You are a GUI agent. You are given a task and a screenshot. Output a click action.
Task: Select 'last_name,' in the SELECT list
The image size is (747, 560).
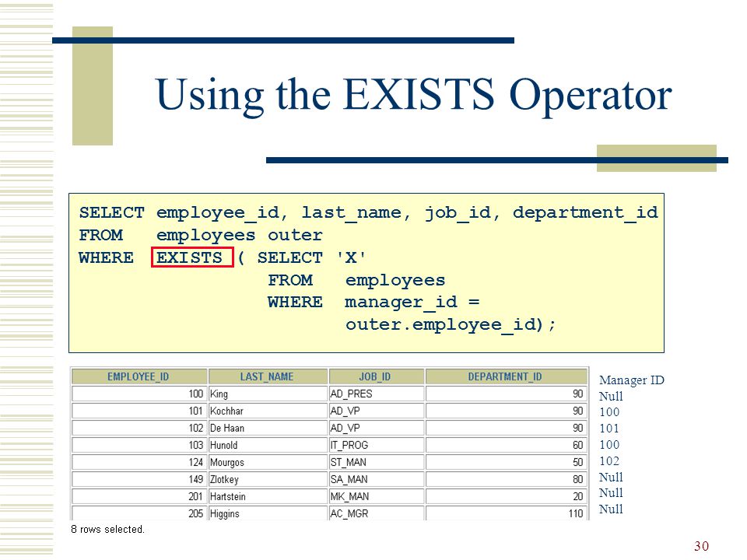pyautogui.click(x=356, y=213)
